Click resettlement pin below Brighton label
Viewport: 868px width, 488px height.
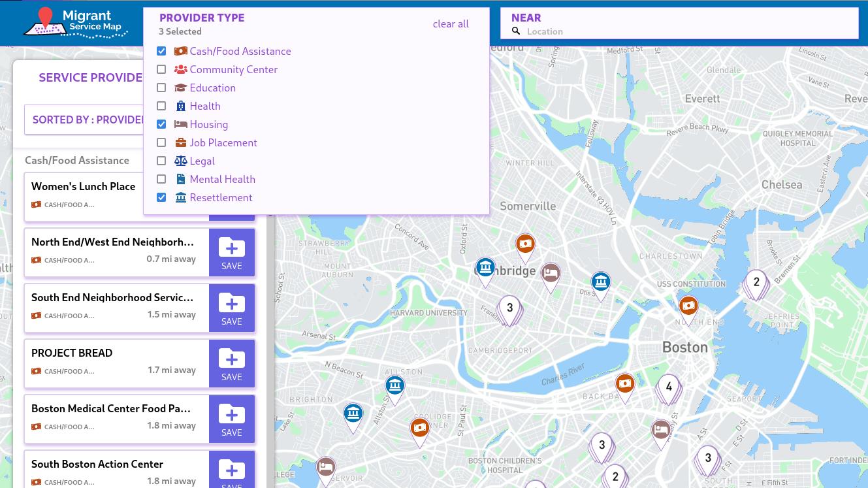click(353, 417)
